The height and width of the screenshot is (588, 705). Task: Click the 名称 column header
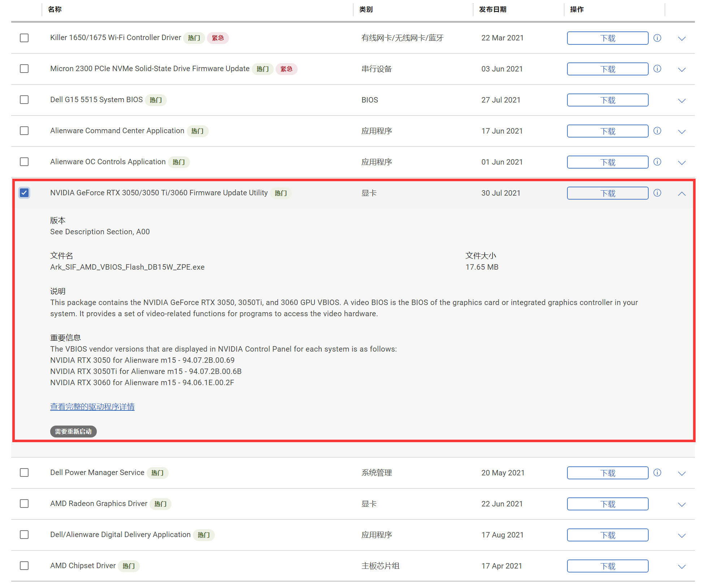(55, 9)
